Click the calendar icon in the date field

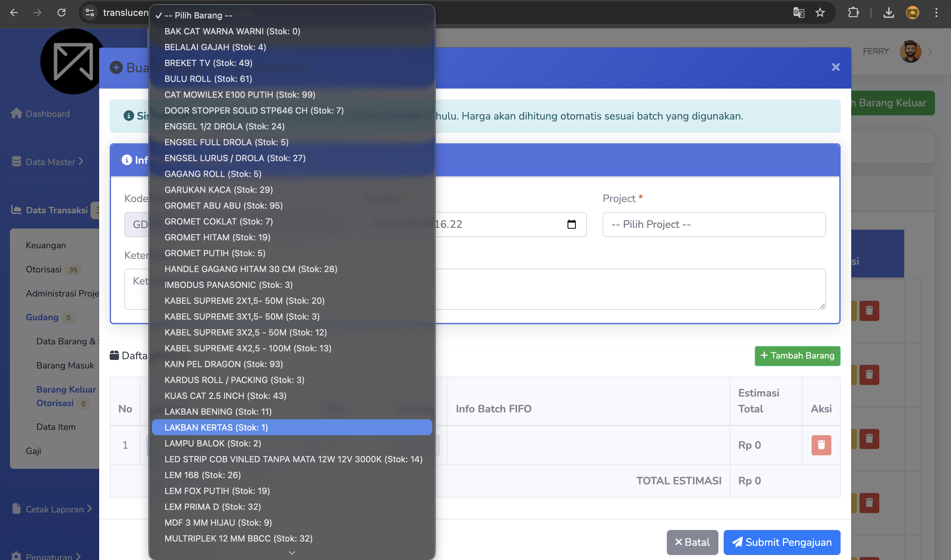(x=571, y=225)
